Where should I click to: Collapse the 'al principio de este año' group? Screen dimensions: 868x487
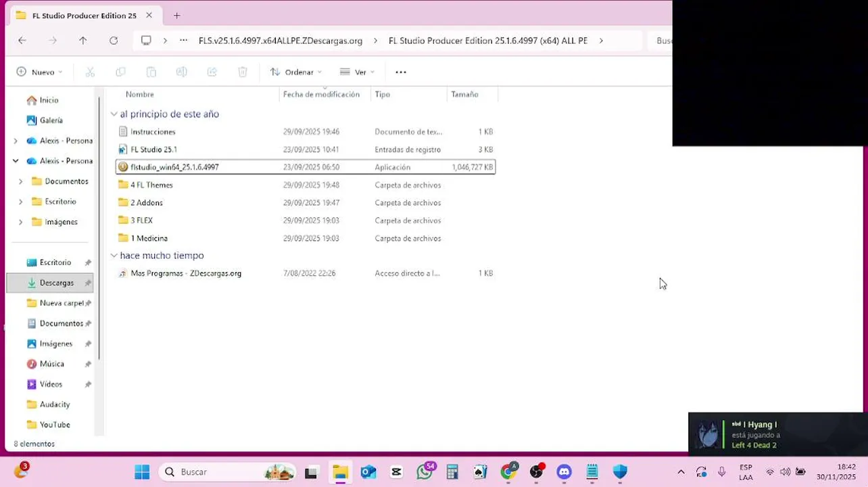[x=114, y=114]
